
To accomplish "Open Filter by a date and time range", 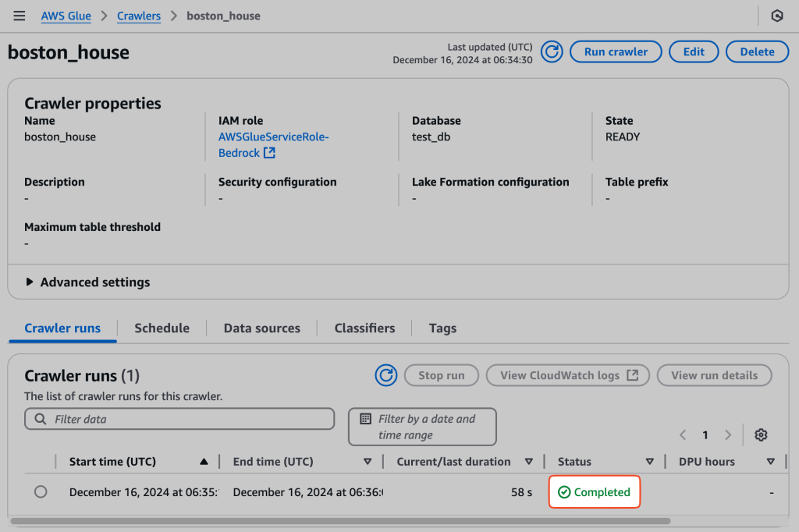I will click(x=422, y=427).
